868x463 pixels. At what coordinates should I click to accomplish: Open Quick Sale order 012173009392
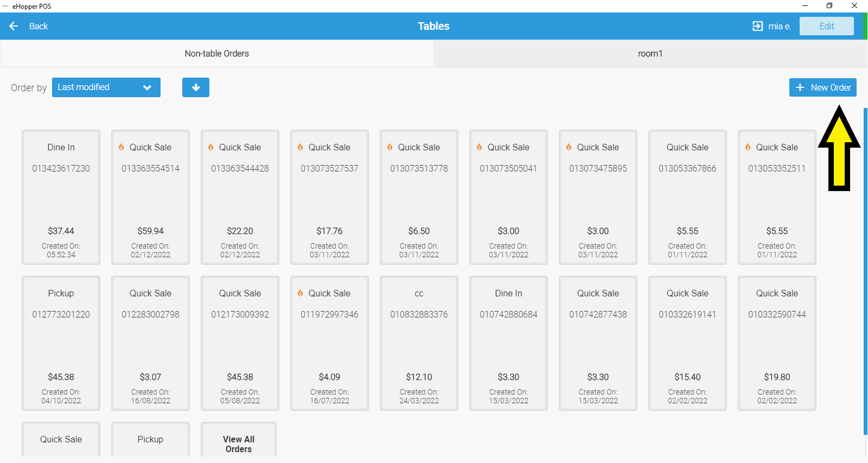[240, 343]
